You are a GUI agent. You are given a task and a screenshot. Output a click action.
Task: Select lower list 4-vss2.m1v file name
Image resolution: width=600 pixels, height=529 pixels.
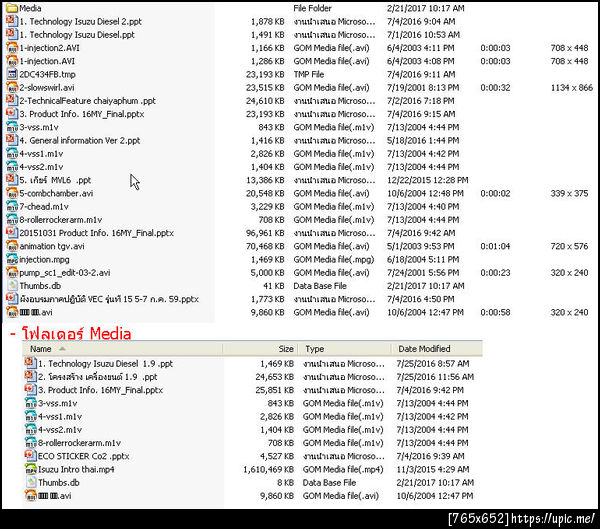coord(60,429)
